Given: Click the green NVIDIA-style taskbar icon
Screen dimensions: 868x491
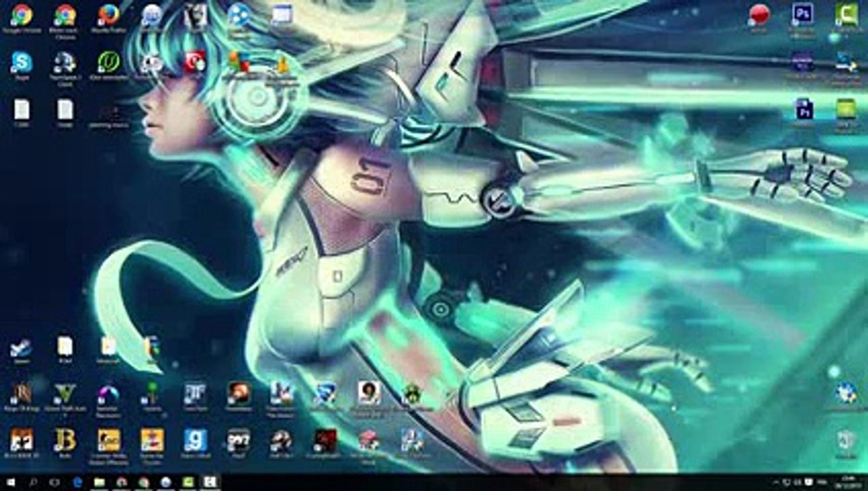Looking at the screenshot, I should point(187,483).
